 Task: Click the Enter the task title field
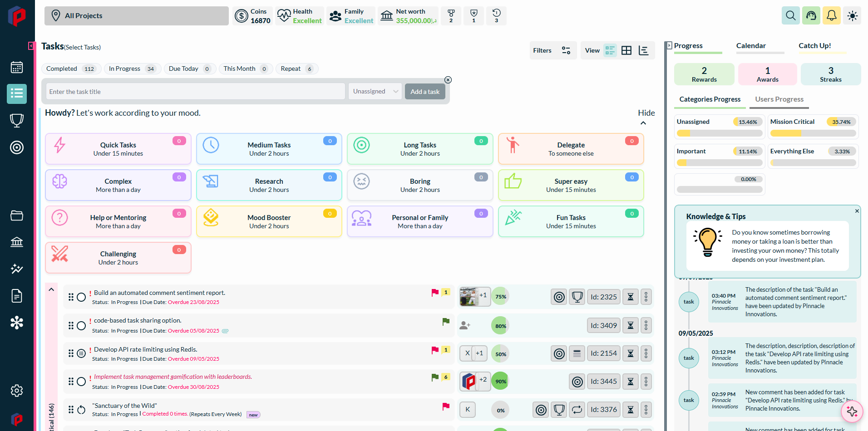[x=196, y=92]
